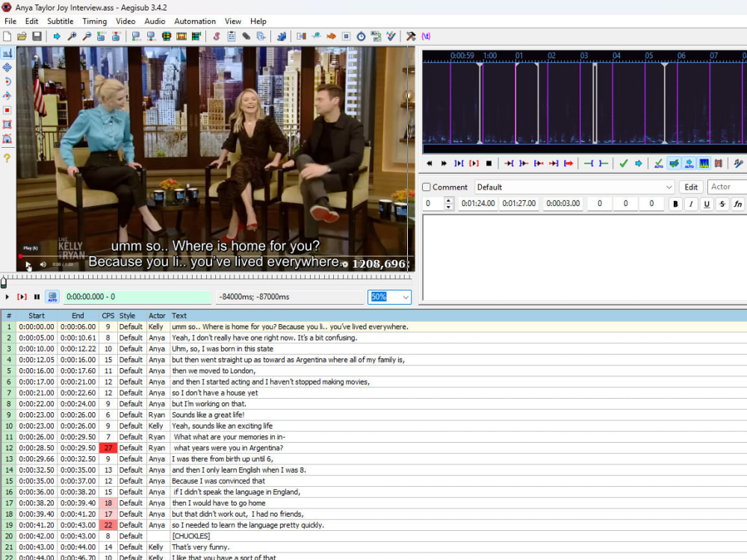Screen dimensions: 747x560
Task: Click the video seek bar handle
Action: (x=4, y=282)
